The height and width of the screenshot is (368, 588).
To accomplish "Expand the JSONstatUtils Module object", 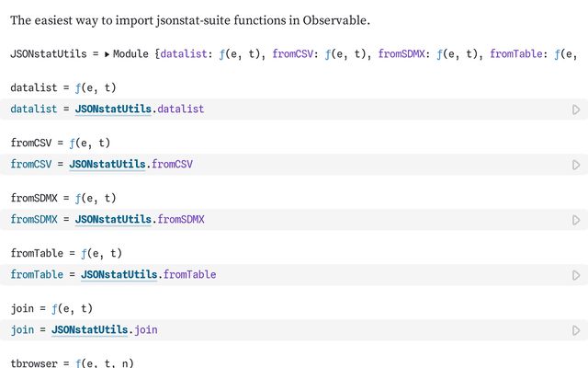I will tap(107, 55).
